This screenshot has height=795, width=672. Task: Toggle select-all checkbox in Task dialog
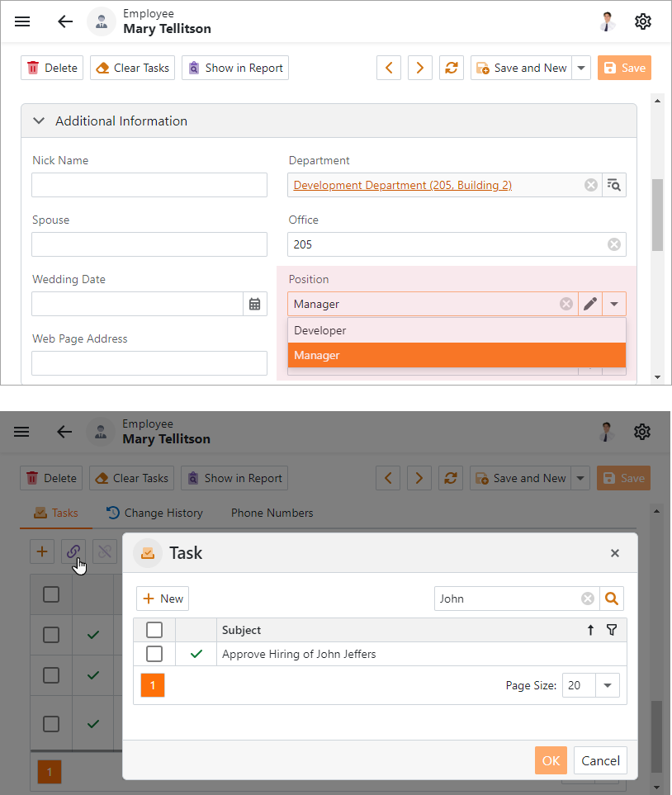click(154, 630)
